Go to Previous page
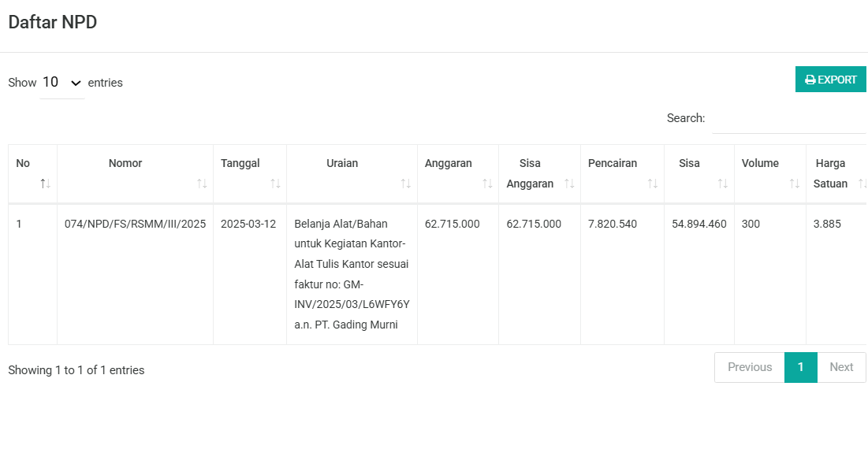 click(750, 367)
